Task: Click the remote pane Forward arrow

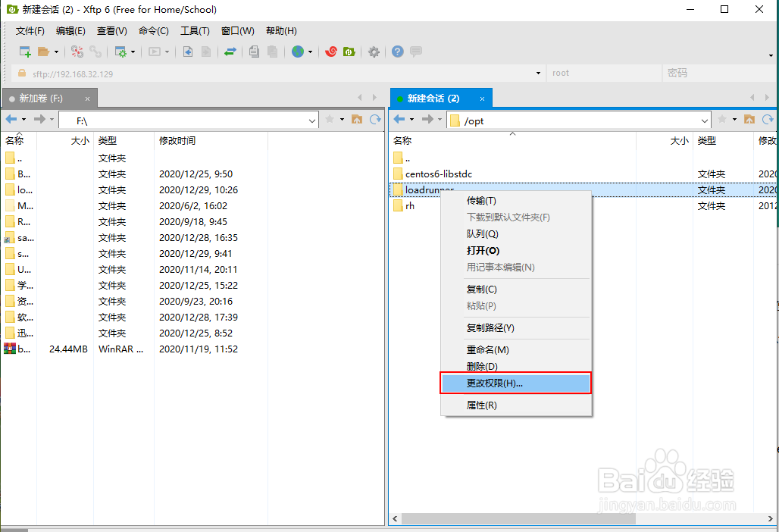Action: pos(427,119)
